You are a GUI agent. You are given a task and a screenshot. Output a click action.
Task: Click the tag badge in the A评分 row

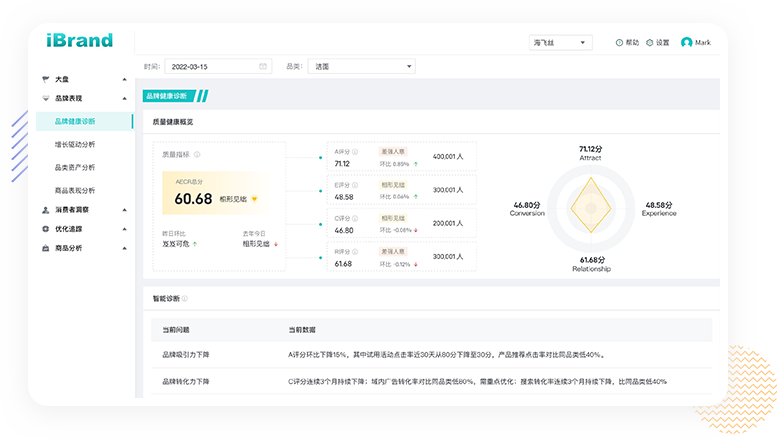393,152
